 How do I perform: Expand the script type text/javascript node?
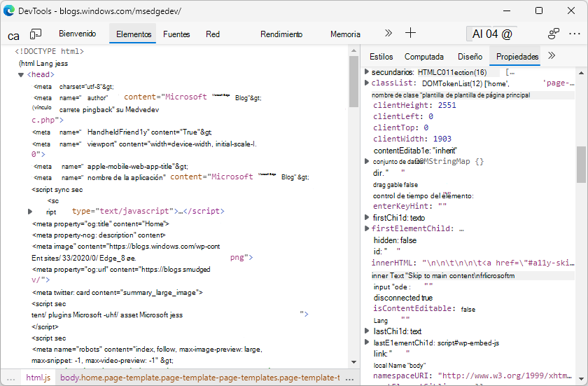(x=30, y=211)
